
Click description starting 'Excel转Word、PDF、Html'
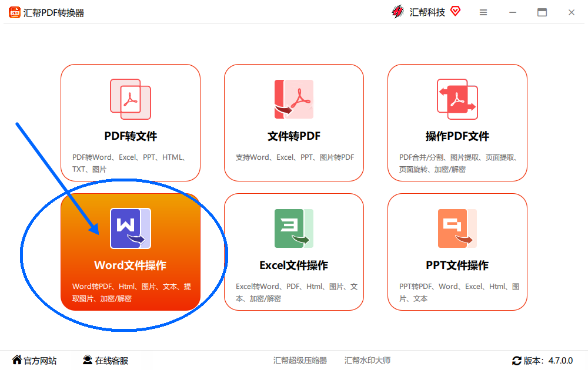pos(296,292)
